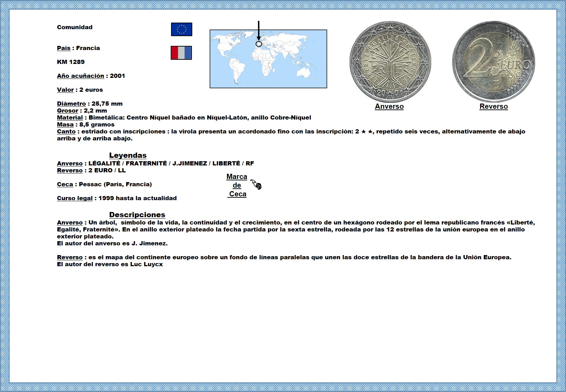Screen dimensions: 566x392
Task: Click the Comunidad text
Action: click(x=75, y=27)
